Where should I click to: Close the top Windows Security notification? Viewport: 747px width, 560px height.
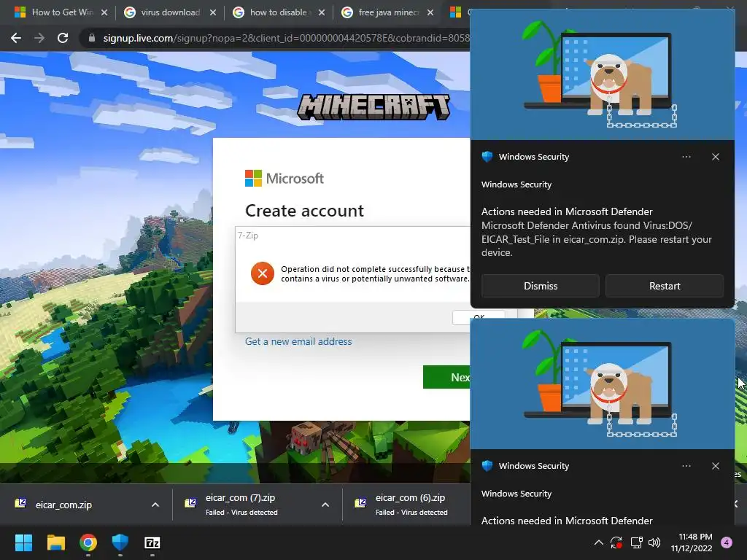pyautogui.click(x=716, y=157)
